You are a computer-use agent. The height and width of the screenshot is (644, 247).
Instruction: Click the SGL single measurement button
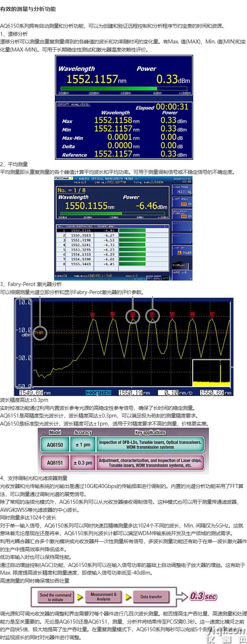coord(157,278)
